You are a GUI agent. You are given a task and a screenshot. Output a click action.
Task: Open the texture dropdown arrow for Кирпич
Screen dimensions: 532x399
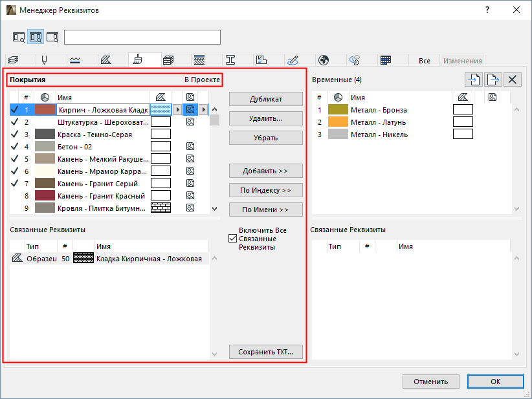[x=203, y=109]
